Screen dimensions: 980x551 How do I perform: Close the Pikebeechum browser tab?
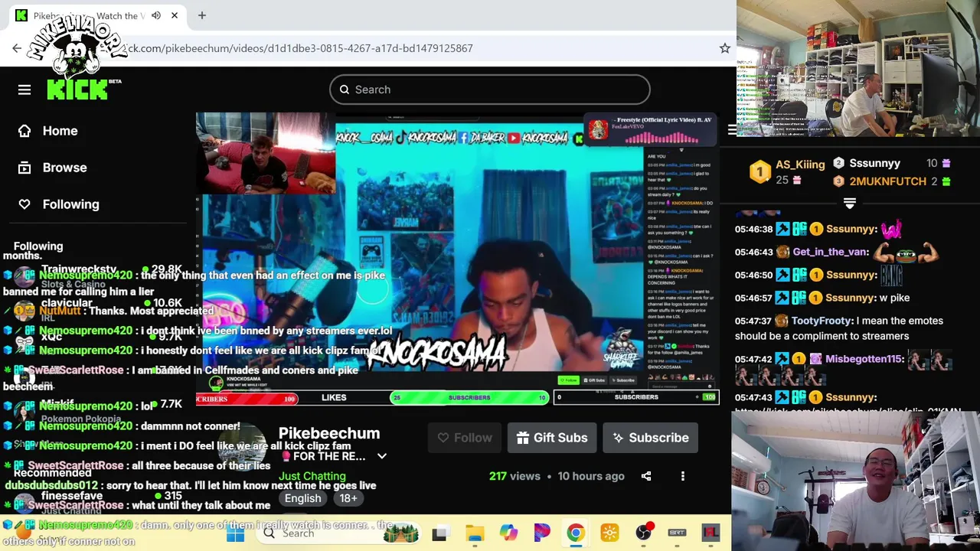pos(175,15)
